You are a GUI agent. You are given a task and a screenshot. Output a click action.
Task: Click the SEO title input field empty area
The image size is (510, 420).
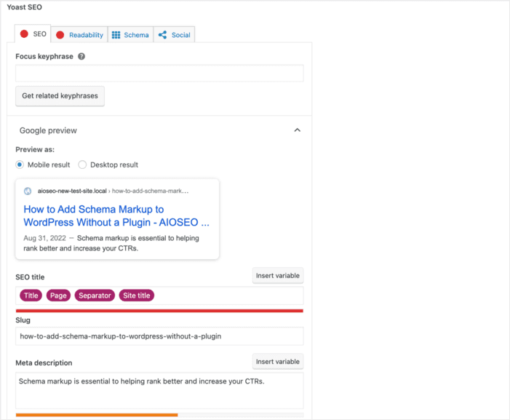[228, 296]
